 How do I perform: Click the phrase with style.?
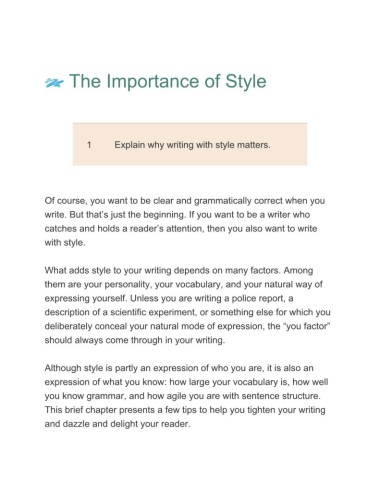tap(65, 243)
